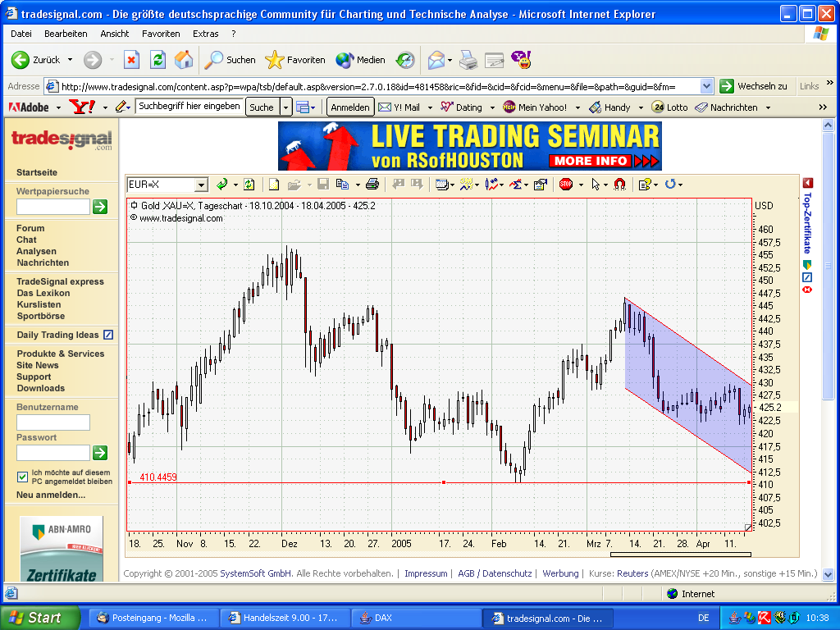
Task: Open the ? help menu
Action: tap(234, 33)
